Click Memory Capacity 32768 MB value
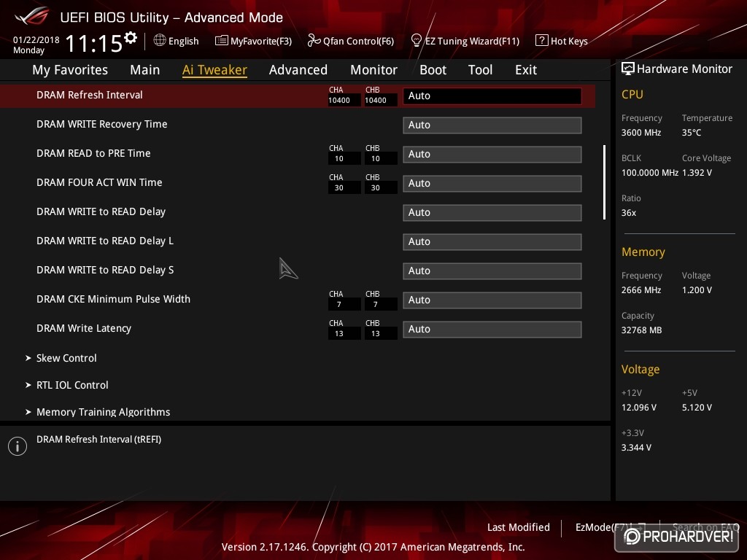This screenshot has height=560, width=747. [641, 330]
